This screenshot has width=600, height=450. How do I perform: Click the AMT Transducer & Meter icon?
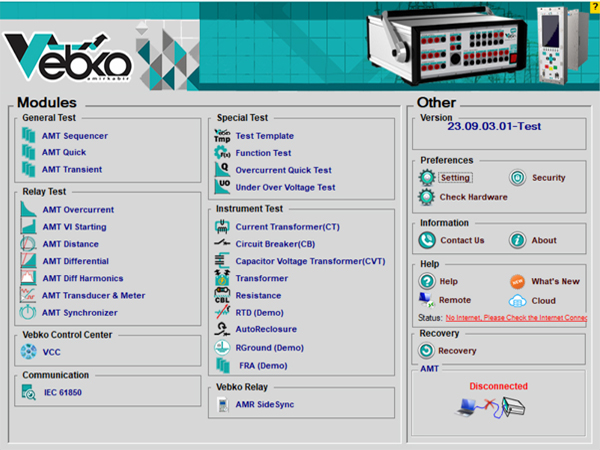(28, 295)
